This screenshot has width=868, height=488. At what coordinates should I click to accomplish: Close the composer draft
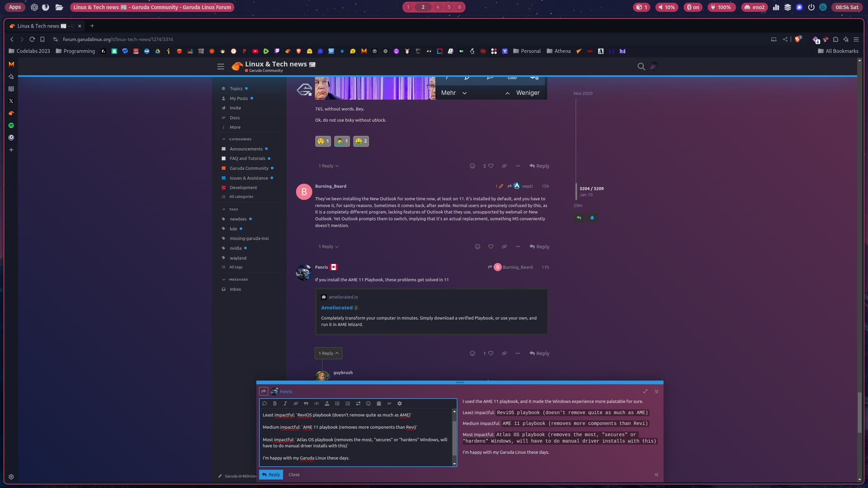pyautogui.click(x=294, y=474)
